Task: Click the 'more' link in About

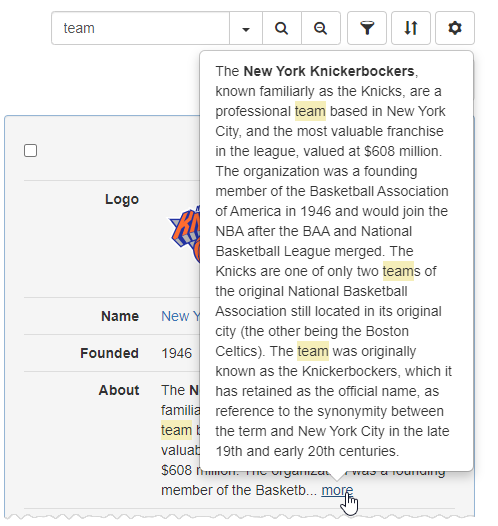Action: (x=337, y=490)
